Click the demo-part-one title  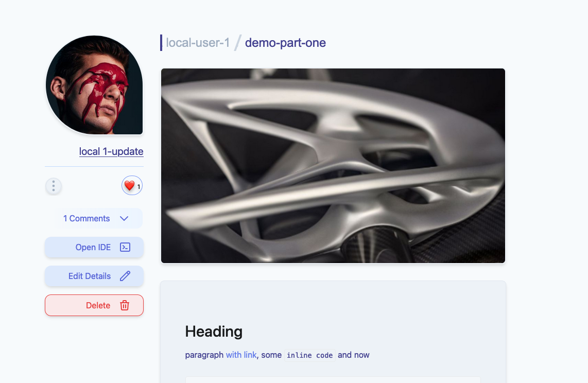(x=285, y=43)
